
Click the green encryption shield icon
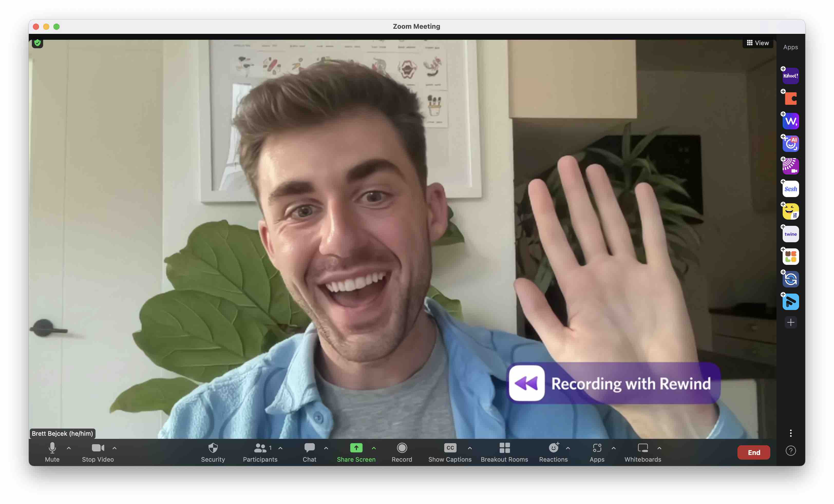pyautogui.click(x=37, y=43)
